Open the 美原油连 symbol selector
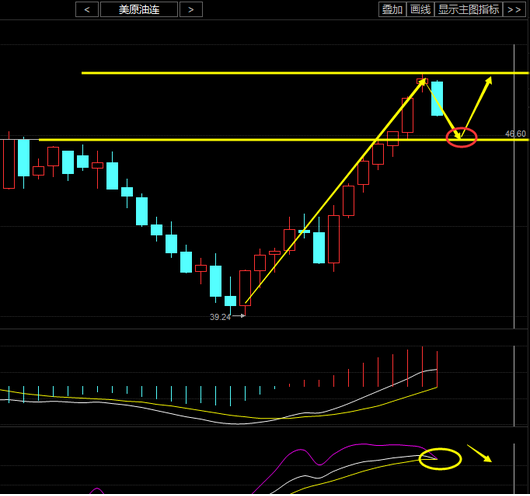The width and height of the screenshot is (530, 496). [139, 9]
